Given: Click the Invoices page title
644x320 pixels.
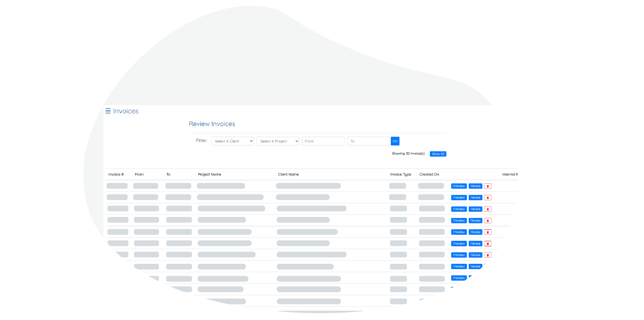Looking at the screenshot, I should coord(126,111).
